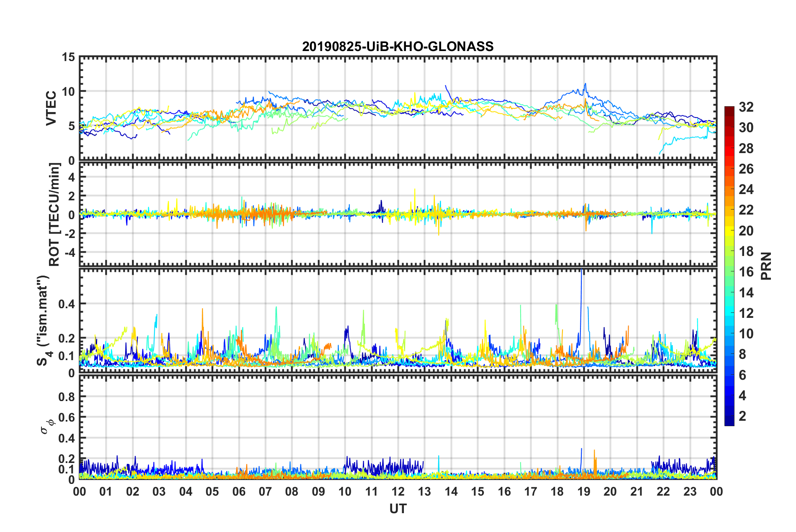Pick the yellow band of the colorbar
796x532 pixels.
pos(729,231)
